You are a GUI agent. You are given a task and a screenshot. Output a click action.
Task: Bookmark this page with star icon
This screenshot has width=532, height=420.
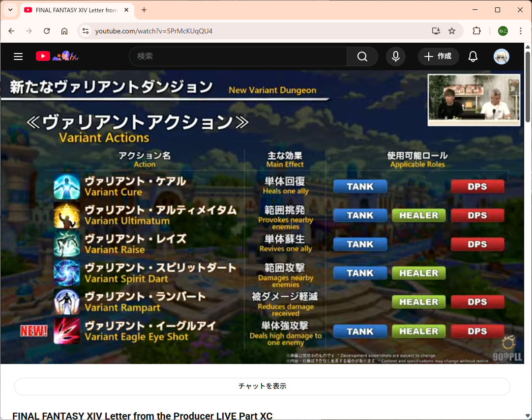click(452, 31)
